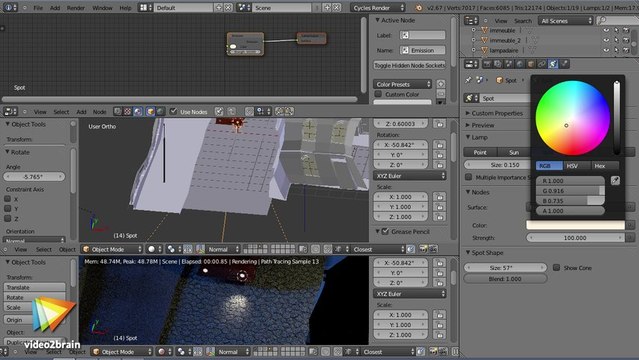Image resolution: width=639 pixels, height=360 pixels.
Task: Open the render layers properties tab icon
Action: coord(498,64)
